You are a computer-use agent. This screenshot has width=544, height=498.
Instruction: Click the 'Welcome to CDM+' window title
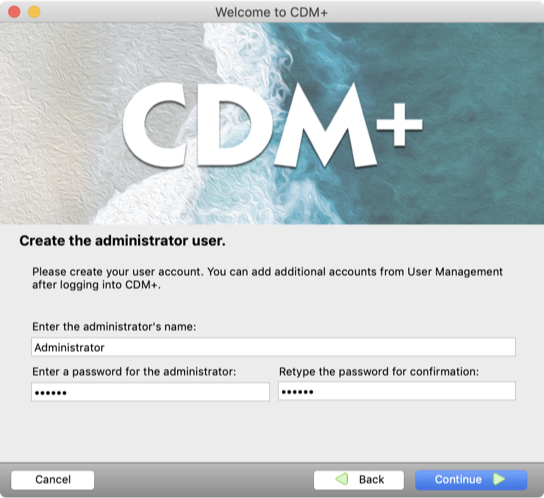pos(271,12)
